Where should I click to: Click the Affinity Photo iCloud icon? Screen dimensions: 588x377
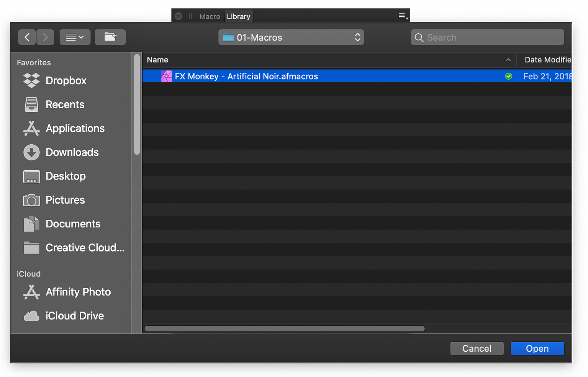[x=31, y=292]
